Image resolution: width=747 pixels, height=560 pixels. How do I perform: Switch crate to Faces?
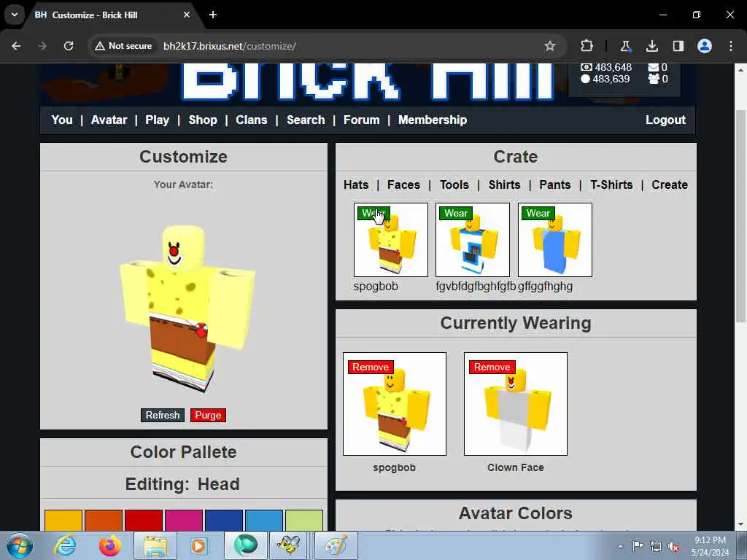click(403, 184)
